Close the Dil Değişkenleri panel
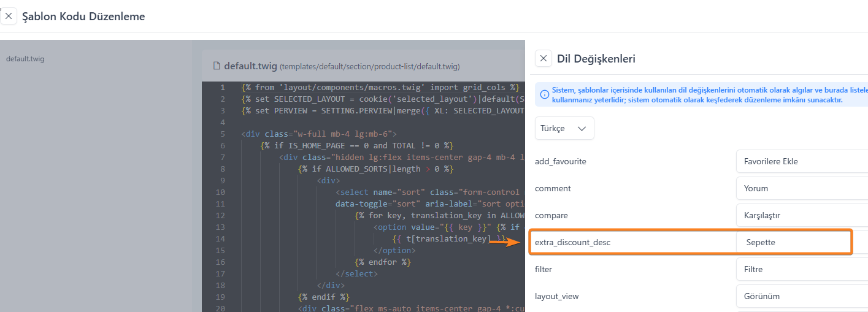The height and width of the screenshot is (312, 868). click(x=543, y=59)
